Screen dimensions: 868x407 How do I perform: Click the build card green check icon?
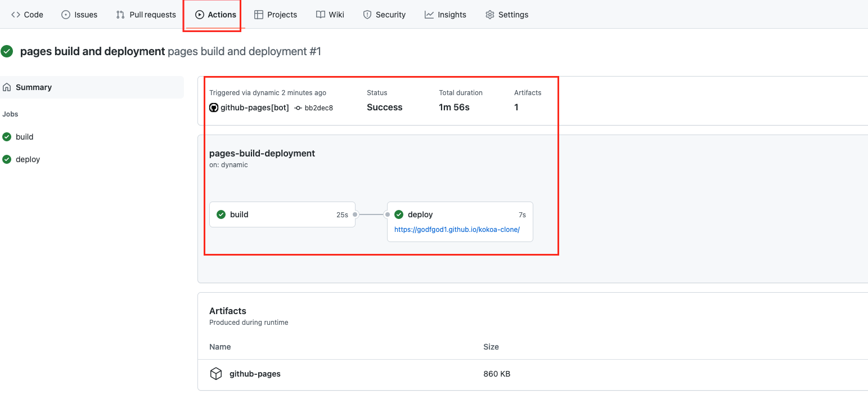tap(221, 214)
